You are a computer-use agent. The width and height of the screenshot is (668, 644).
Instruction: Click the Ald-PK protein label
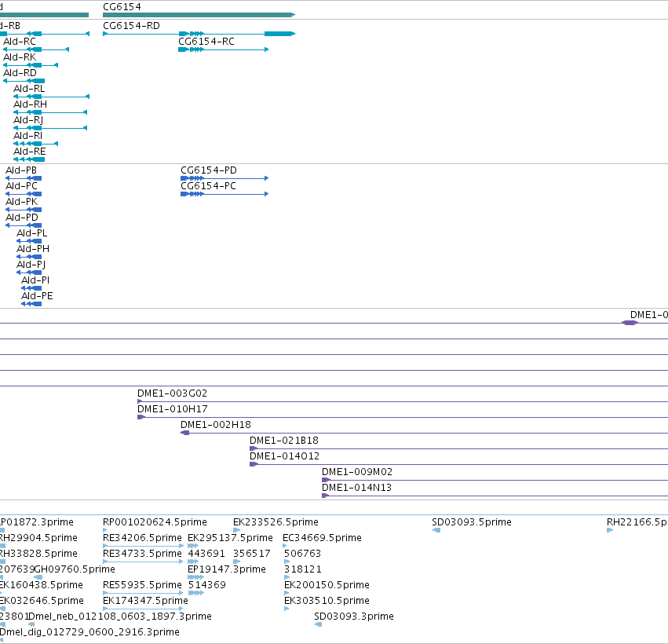(22, 202)
